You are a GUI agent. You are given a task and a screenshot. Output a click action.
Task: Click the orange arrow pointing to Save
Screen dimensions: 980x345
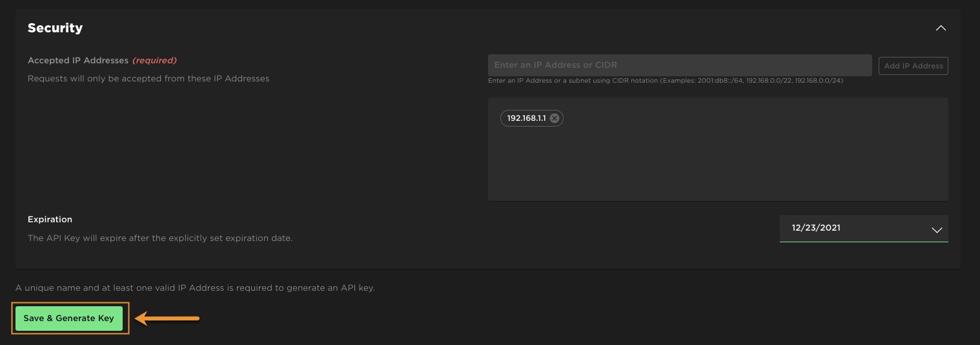tap(168, 318)
